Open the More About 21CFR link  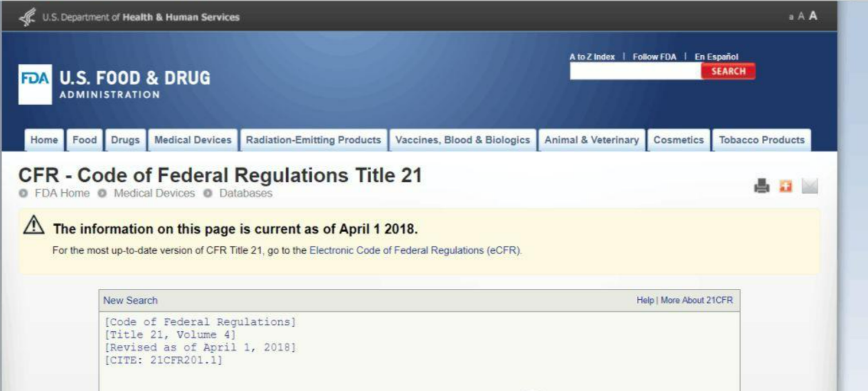tap(696, 300)
